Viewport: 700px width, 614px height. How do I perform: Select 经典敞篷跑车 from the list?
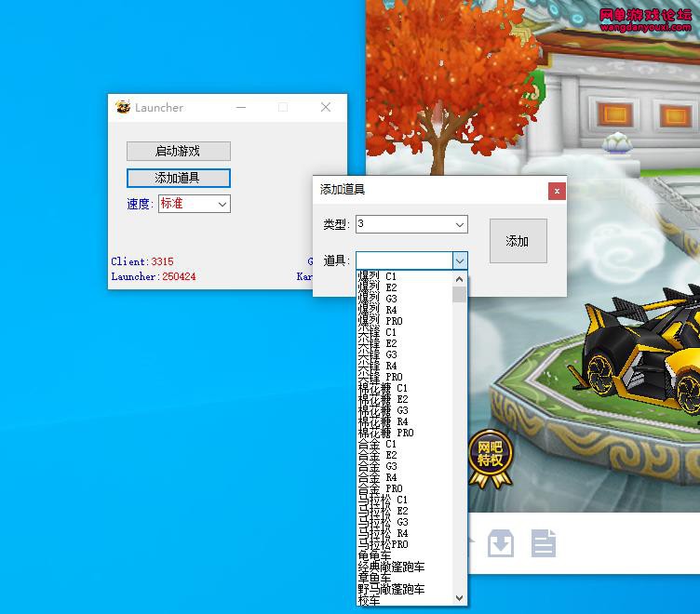[405, 567]
